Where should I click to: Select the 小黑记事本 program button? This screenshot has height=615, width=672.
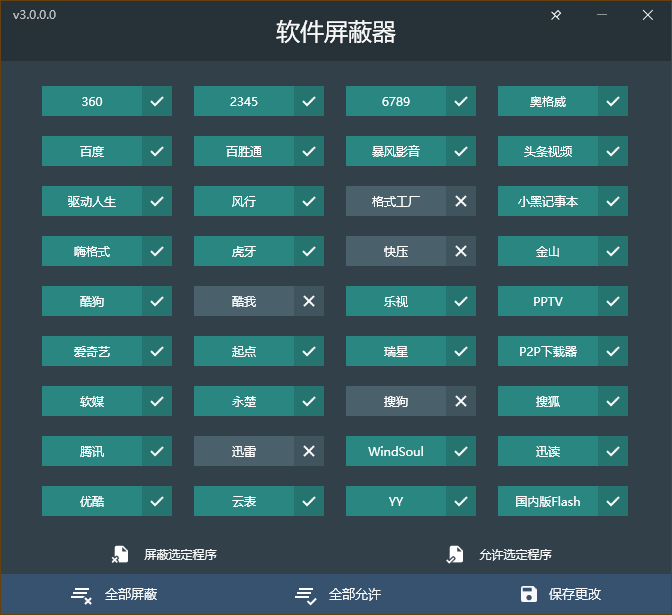[548, 201]
